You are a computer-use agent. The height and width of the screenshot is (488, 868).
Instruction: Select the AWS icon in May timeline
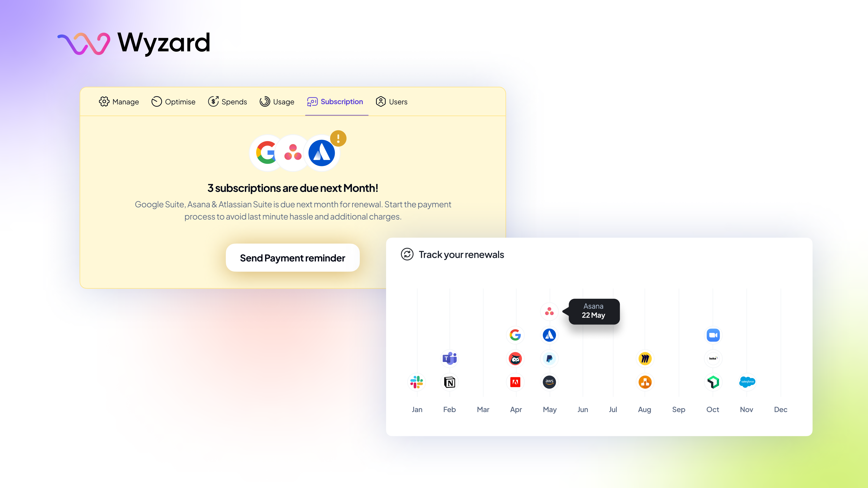pyautogui.click(x=549, y=382)
